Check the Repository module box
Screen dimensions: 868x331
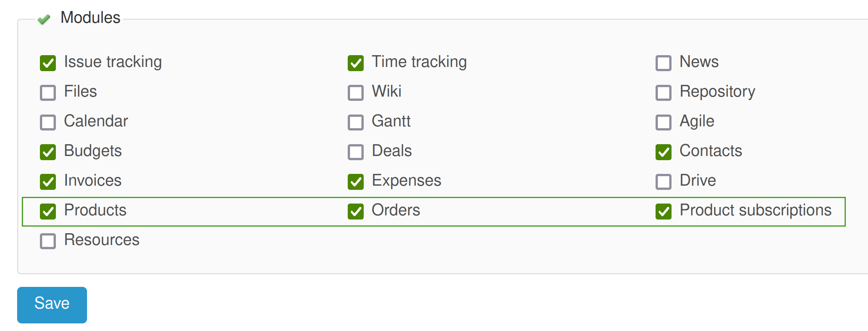[x=664, y=93]
